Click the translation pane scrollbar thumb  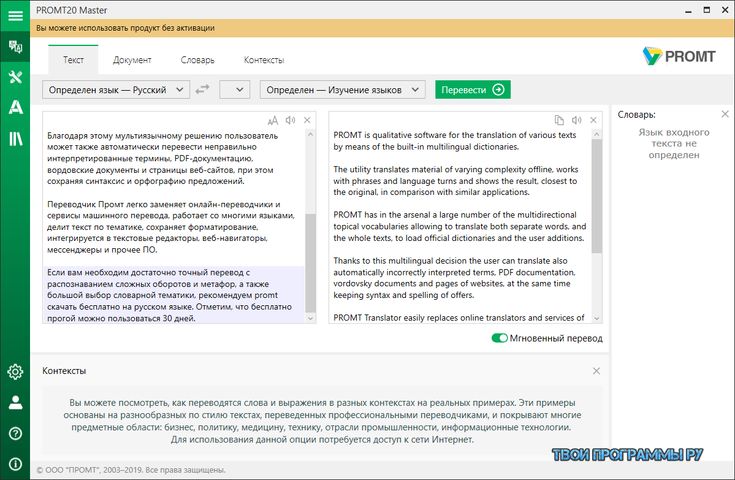pos(596,196)
